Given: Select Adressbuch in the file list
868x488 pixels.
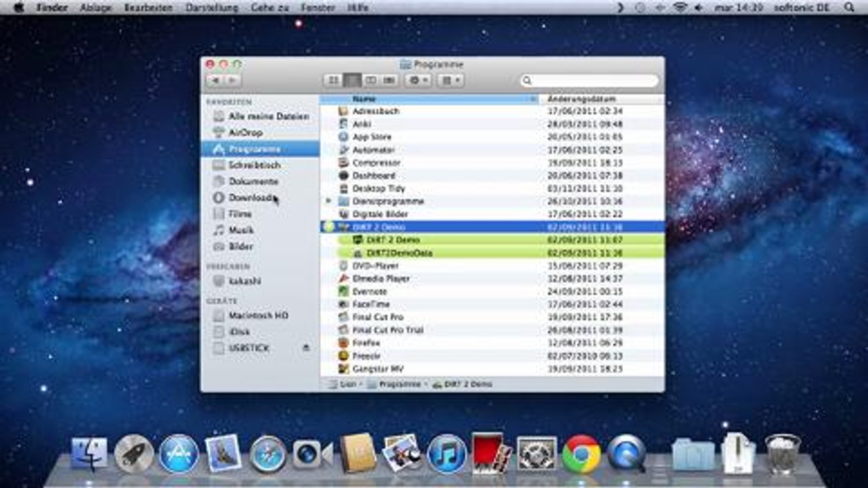Looking at the screenshot, I should (x=492, y=111).
